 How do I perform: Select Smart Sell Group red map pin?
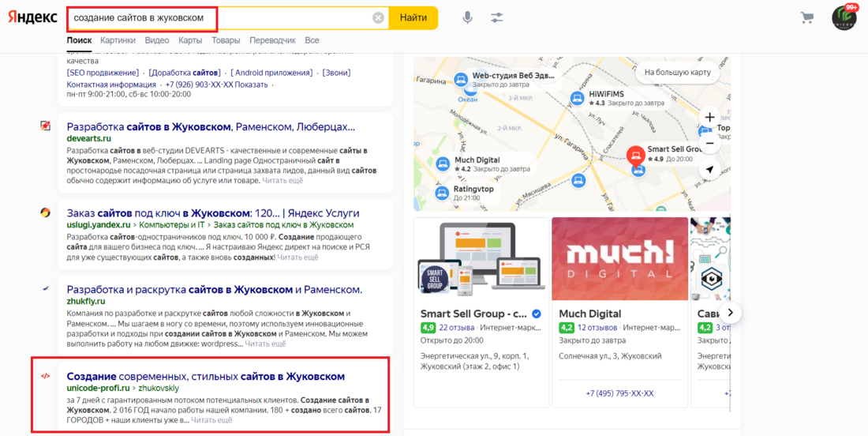pyautogui.click(x=635, y=155)
